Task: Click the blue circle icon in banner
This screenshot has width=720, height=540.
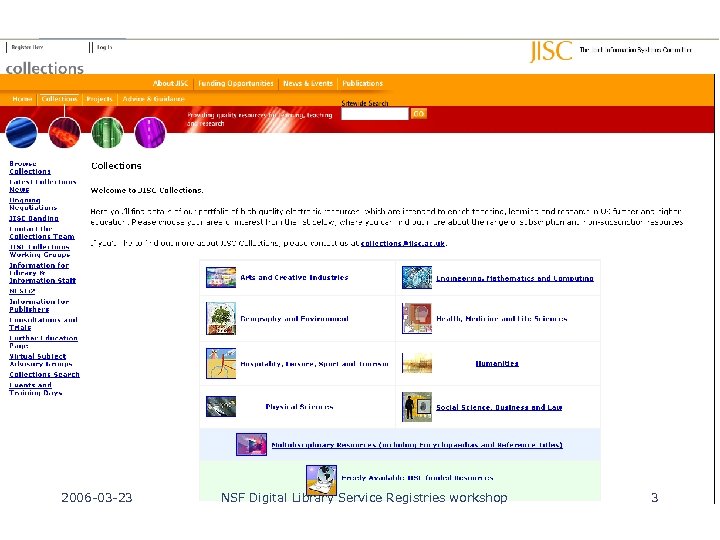Action: [22, 132]
